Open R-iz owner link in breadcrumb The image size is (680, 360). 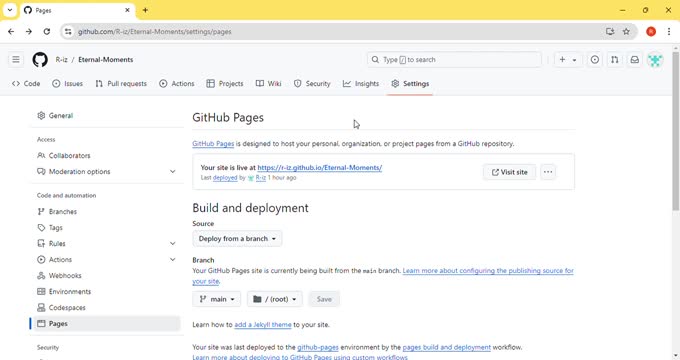(61, 59)
